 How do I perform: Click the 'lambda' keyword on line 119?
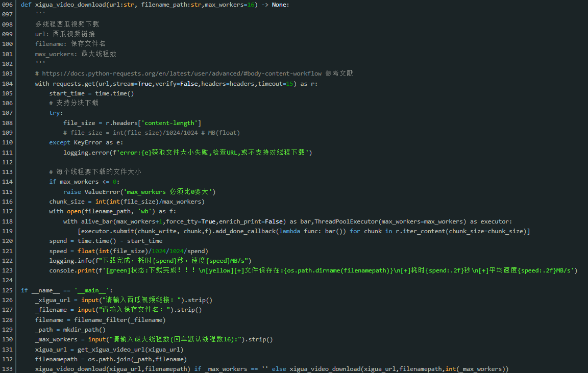pos(289,231)
